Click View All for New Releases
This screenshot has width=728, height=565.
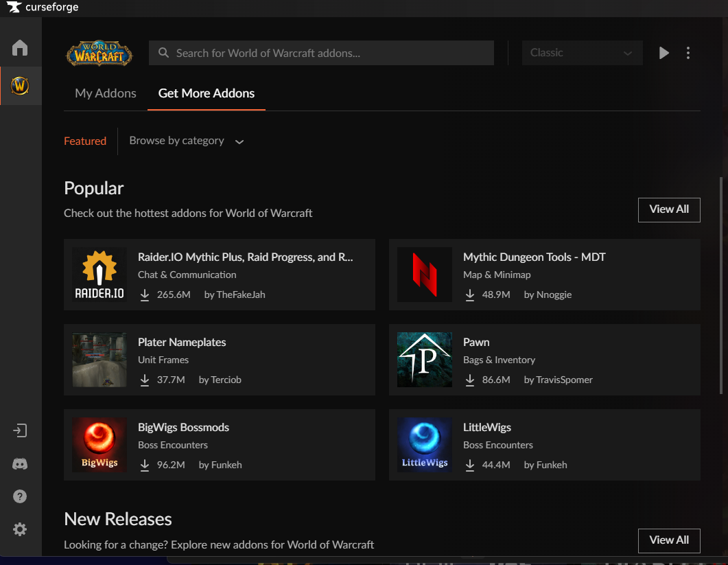[x=669, y=540]
